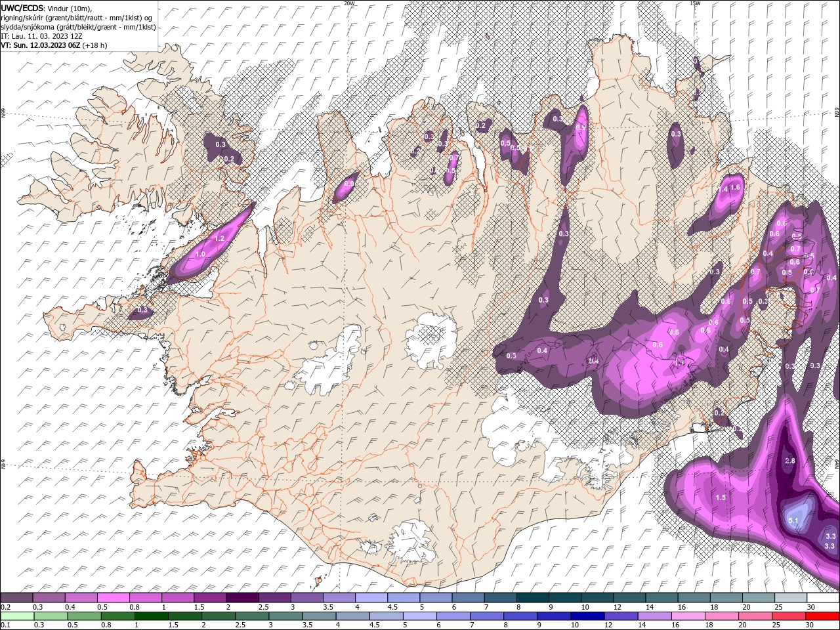Click the white upper swatch labeled 30
The image size is (840, 630).
point(823,598)
